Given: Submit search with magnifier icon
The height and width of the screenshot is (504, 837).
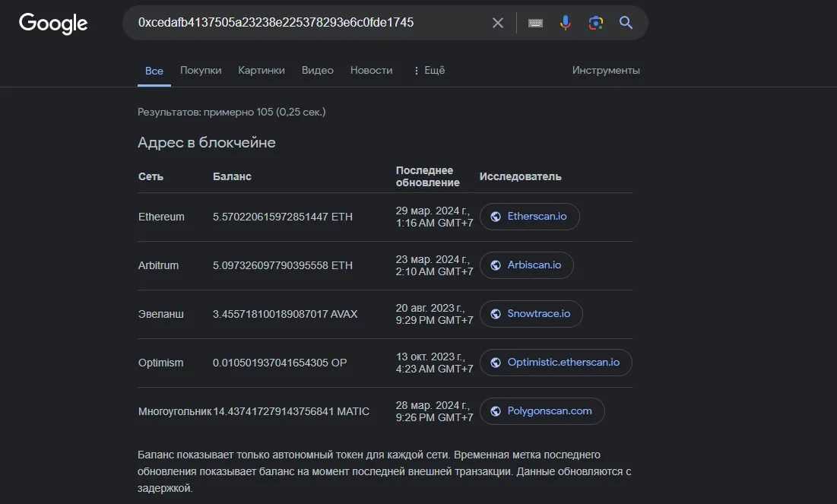Looking at the screenshot, I should (x=626, y=22).
